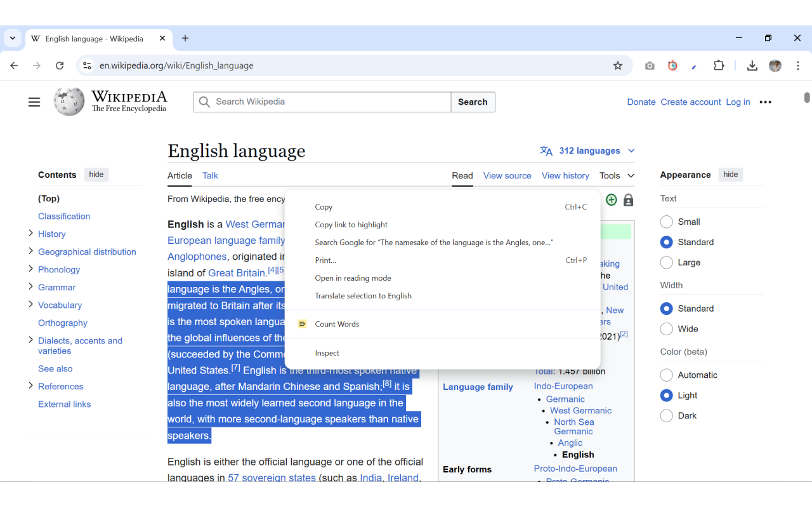Open the Tools dropdown menu
This screenshot has height=508, width=812.
(x=617, y=175)
